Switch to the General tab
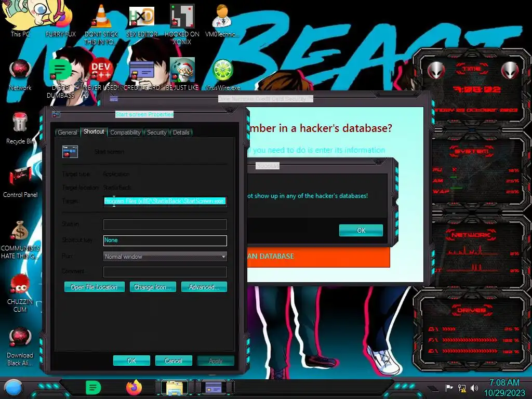 tap(68, 132)
